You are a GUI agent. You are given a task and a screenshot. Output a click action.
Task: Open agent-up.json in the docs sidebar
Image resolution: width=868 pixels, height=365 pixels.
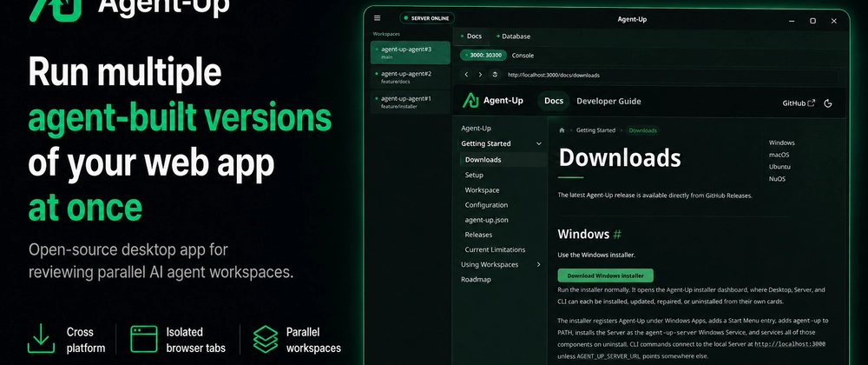click(486, 220)
